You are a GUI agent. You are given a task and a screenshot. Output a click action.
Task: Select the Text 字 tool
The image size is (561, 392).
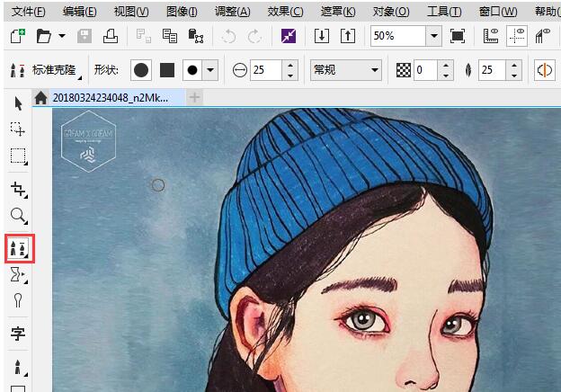[18, 334]
